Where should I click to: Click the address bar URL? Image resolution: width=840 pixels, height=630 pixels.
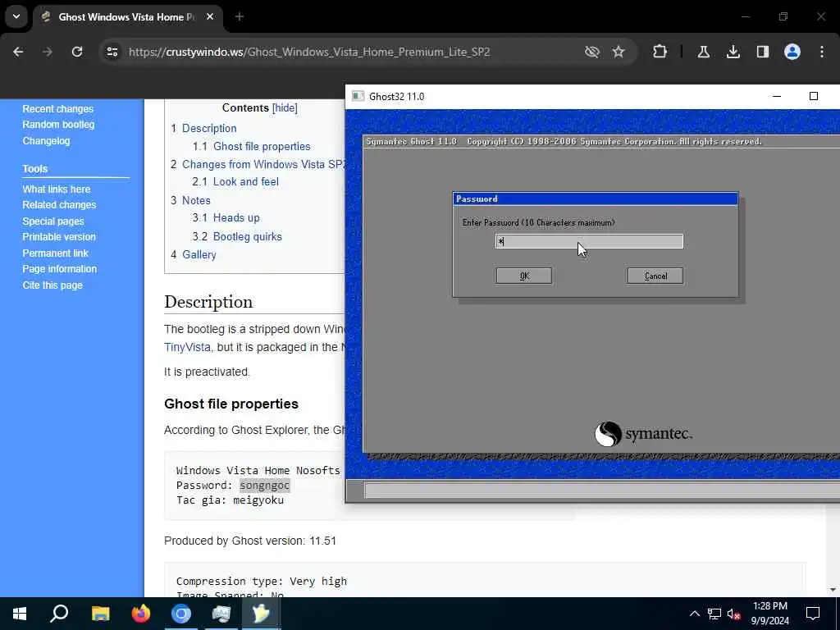[309, 52]
